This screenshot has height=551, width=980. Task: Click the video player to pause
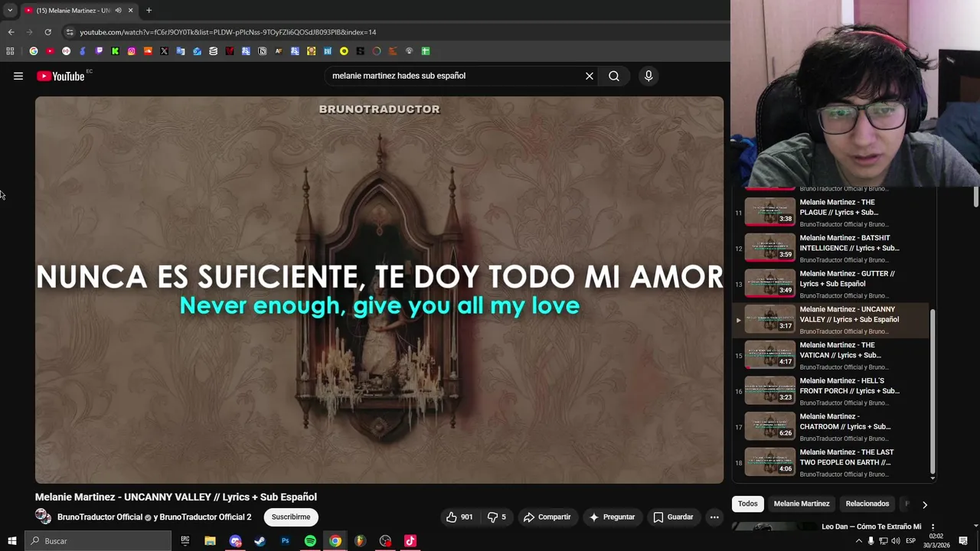[379, 290]
